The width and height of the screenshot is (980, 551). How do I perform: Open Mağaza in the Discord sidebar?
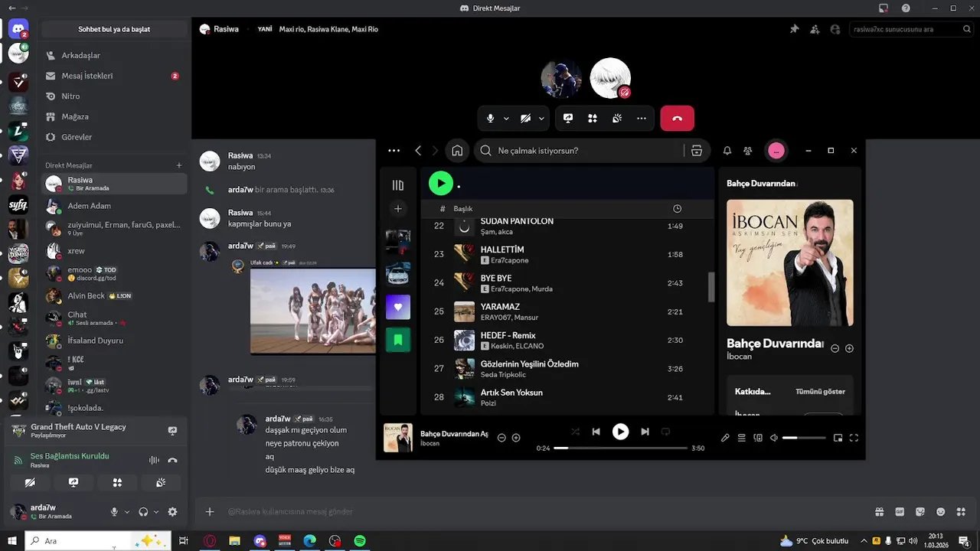click(114, 116)
